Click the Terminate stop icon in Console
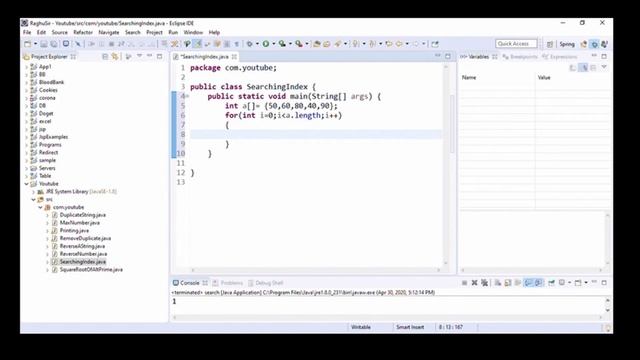 pyautogui.click(x=464, y=282)
